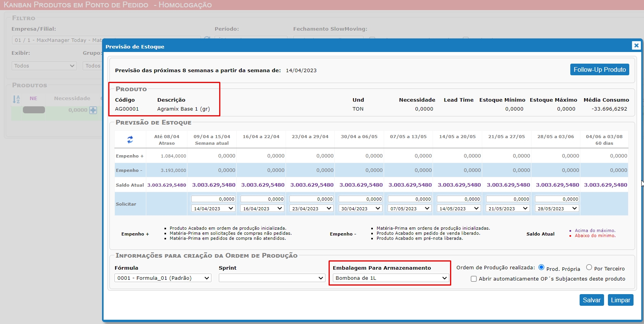Viewport: 644px width, 324px height.
Task: Click the Média Consumo value -33.696,6292
Action: (x=609, y=109)
